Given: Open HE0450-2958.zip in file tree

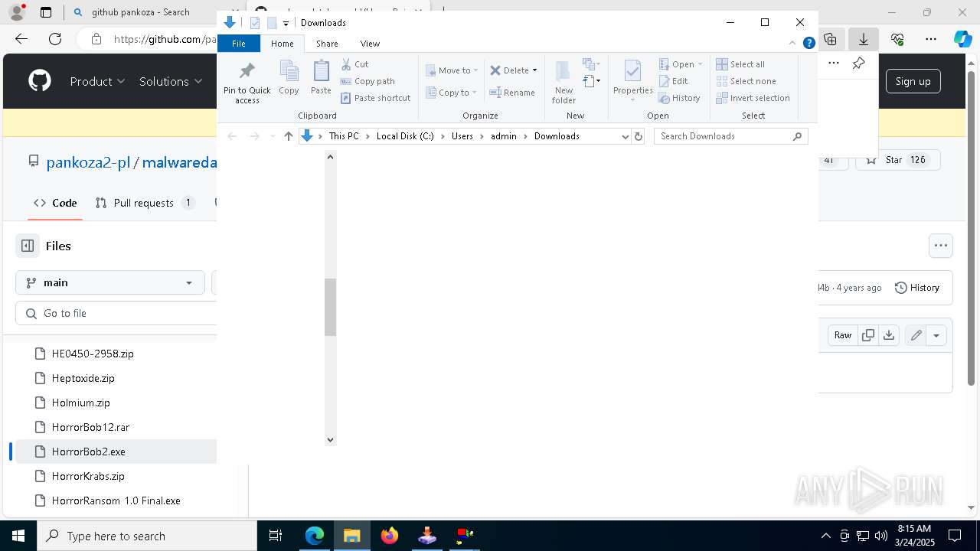Looking at the screenshot, I should tap(93, 354).
